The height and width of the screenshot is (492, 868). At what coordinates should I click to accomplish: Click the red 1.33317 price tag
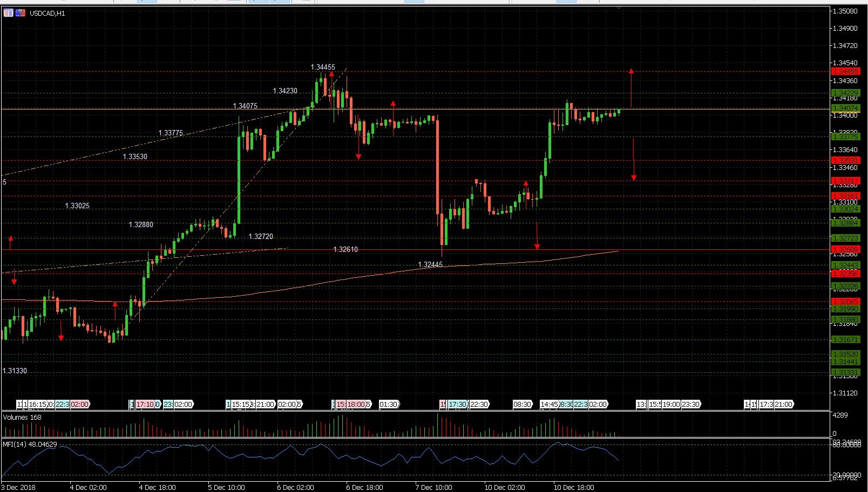[x=846, y=181]
